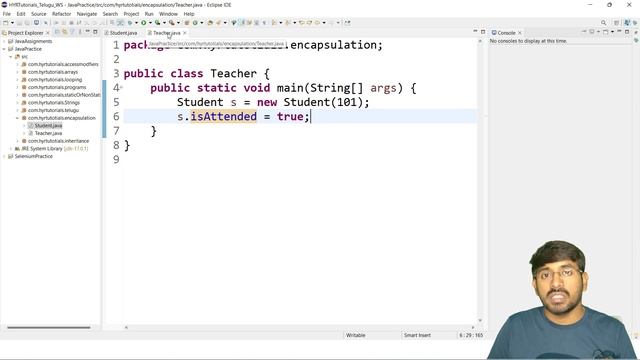Open the Search menu

click(x=110, y=14)
